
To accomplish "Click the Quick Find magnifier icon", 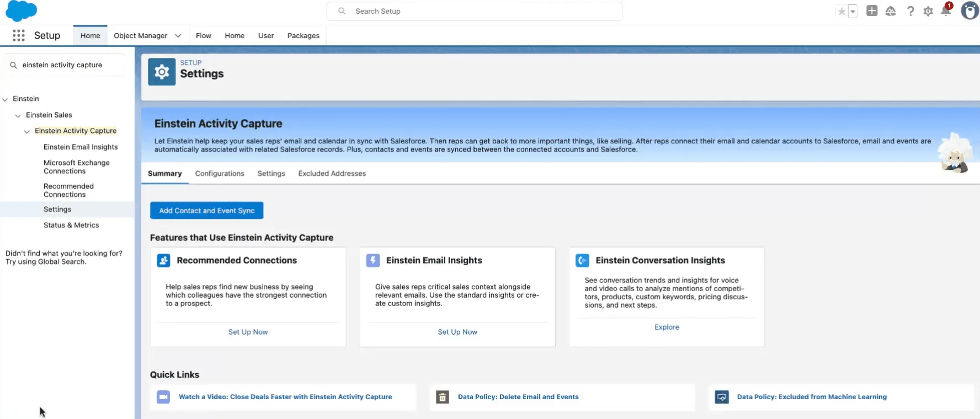I will click(x=13, y=65).
